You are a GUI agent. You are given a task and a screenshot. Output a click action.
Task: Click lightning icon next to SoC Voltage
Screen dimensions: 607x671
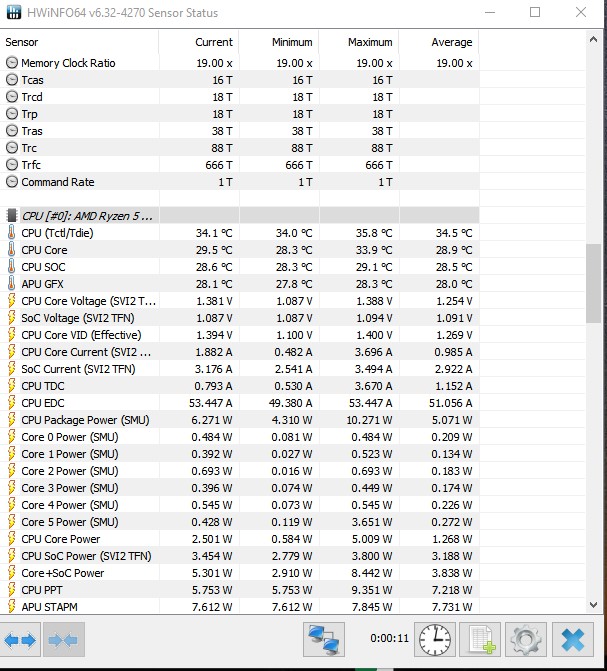tap(12, 318)
